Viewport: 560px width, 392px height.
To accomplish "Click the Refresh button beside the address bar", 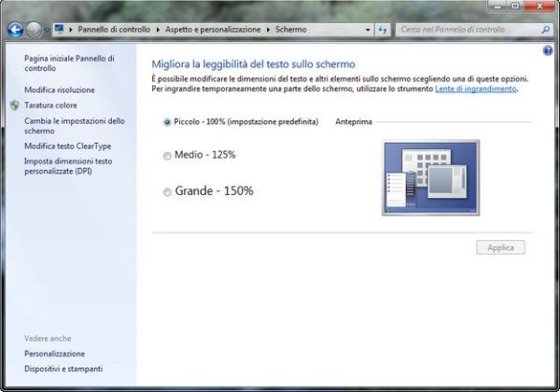I will coord(382,30).
